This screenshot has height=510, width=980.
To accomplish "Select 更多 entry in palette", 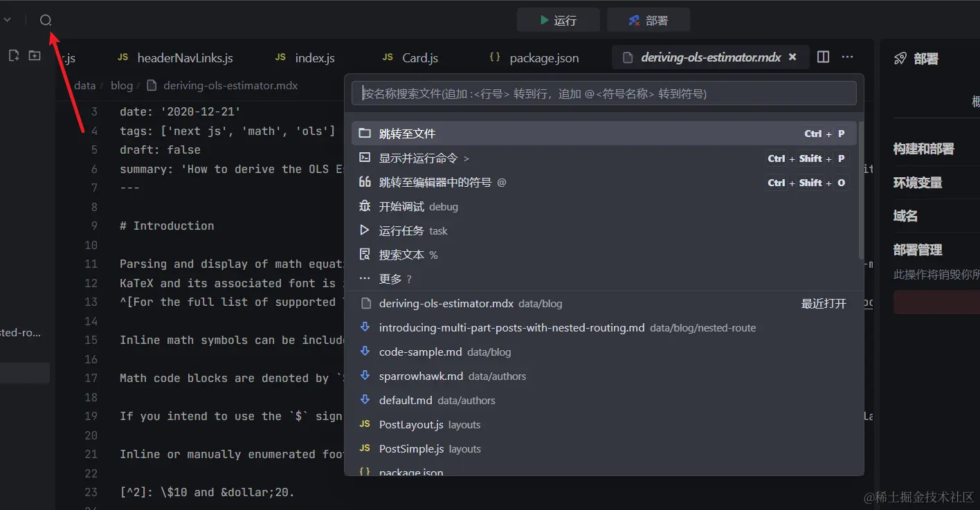I will coord(604,279).
